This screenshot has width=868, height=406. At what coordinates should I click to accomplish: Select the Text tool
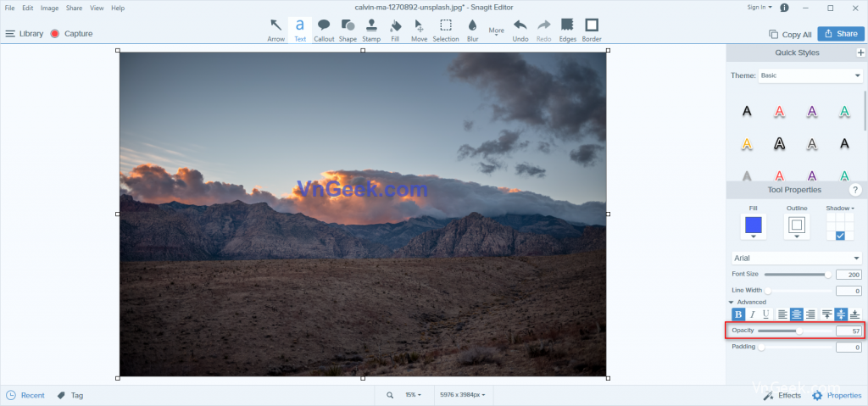click(300, 30)
